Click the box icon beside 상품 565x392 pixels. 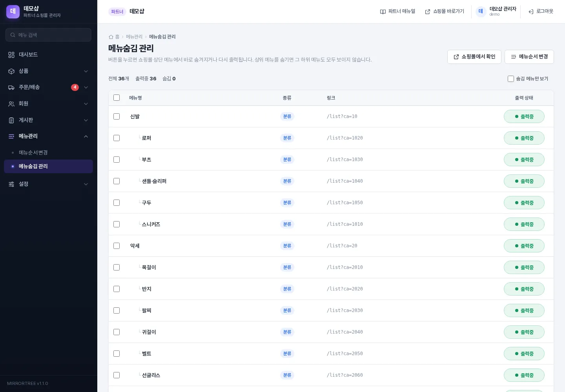pos(11,71)
